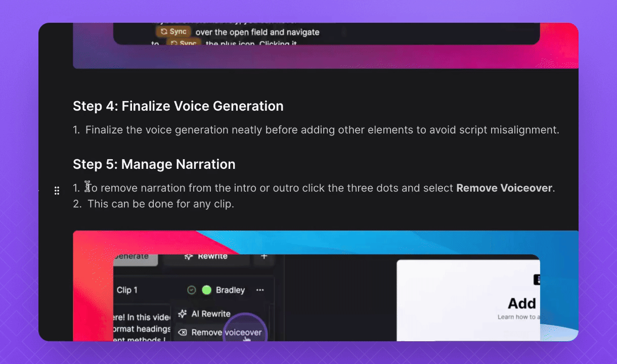Click the clip script text starting 'format headings'

[x=142, y=329]
